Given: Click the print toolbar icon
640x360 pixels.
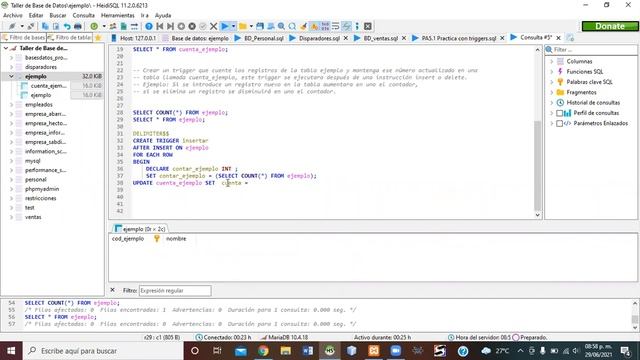Looking at the screenshot, I should [78, 26].
